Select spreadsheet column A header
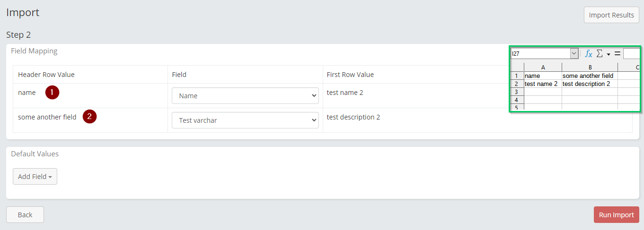Image resolution: width=644 pixels, height=230 pixels. coord(543,68)
